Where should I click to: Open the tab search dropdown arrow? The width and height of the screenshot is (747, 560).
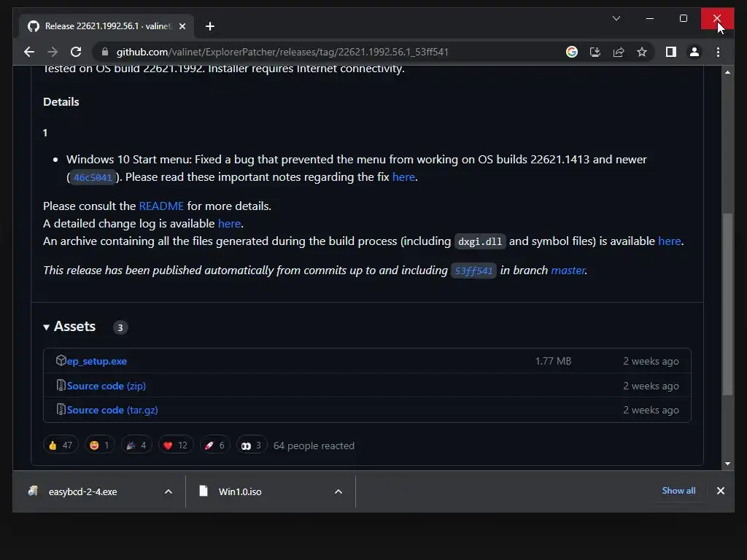point(616,18)
